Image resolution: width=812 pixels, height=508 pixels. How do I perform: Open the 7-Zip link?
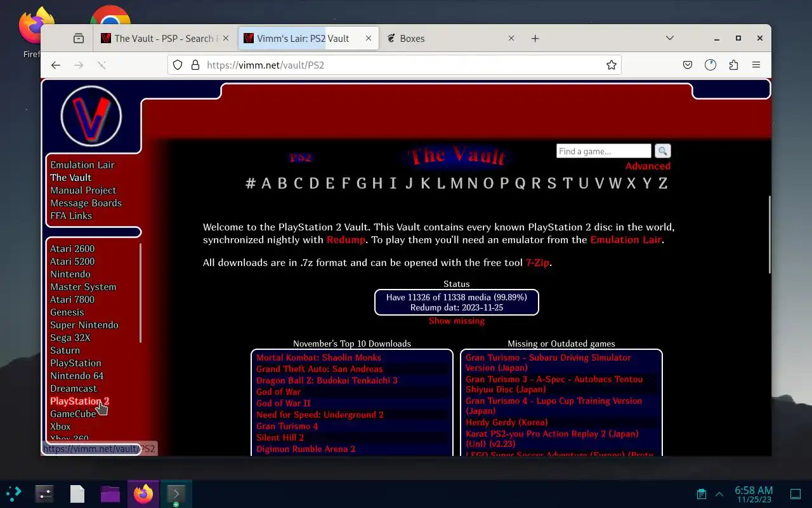coord(537,262)
